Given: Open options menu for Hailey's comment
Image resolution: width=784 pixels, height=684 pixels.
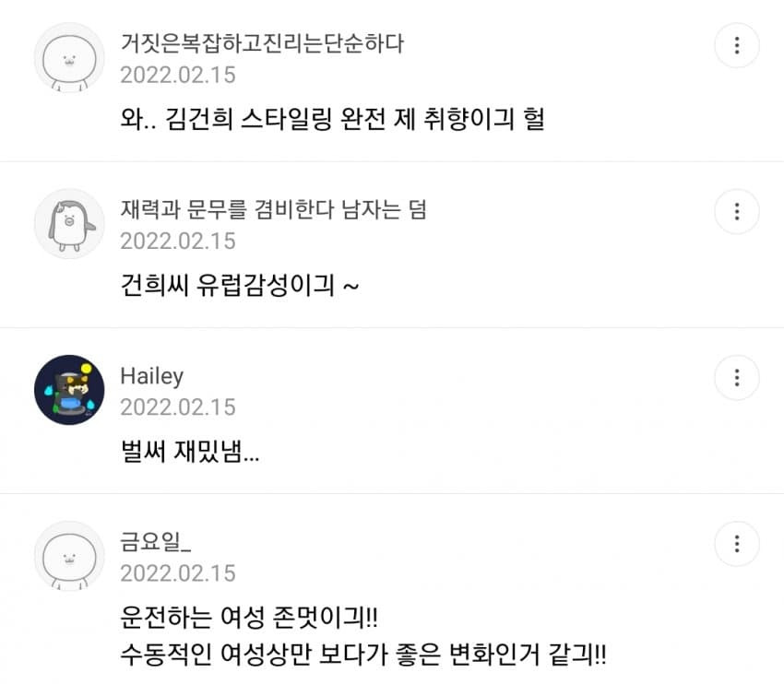Looking at the screenshot, I should [x=737, y=378].
